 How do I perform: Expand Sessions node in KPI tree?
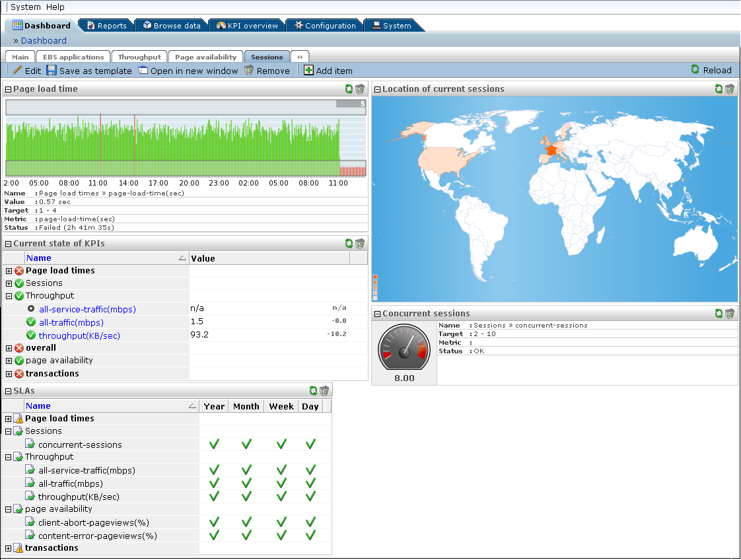click(9, 283)
